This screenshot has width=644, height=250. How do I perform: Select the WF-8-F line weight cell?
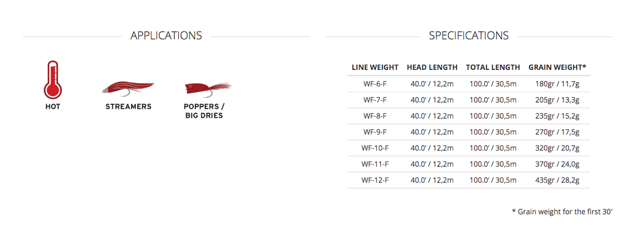coord(375,116)
